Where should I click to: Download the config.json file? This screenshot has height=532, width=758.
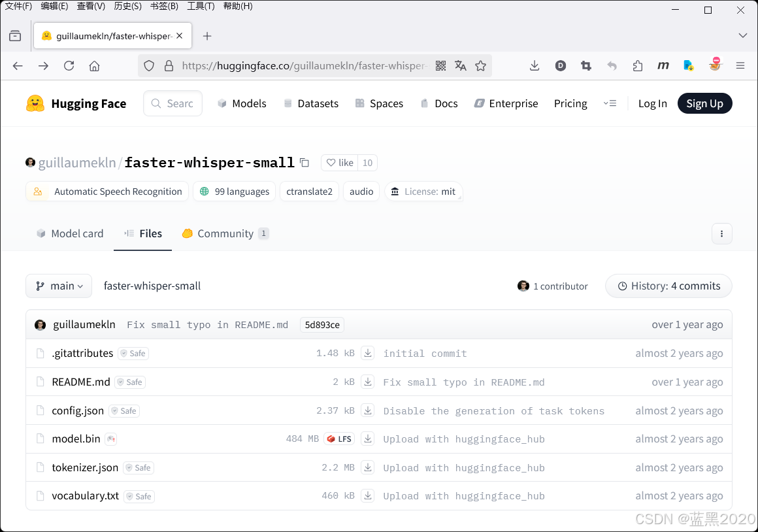(368, 410)
